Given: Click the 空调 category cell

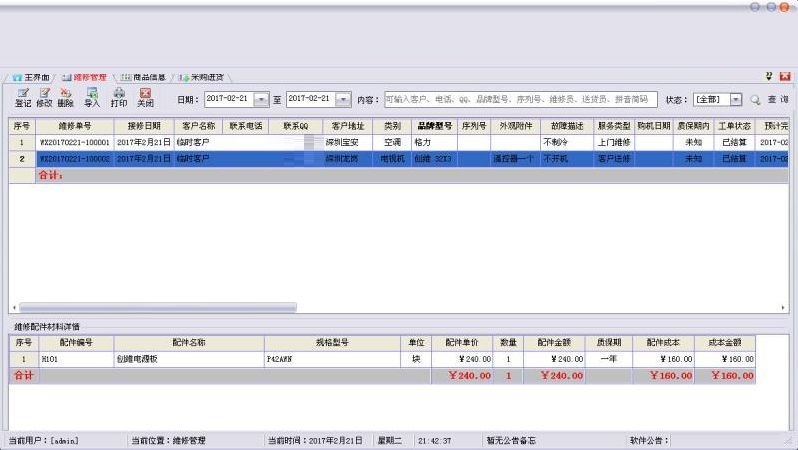Looking at the screenshot, I should (x=392, y=143).
